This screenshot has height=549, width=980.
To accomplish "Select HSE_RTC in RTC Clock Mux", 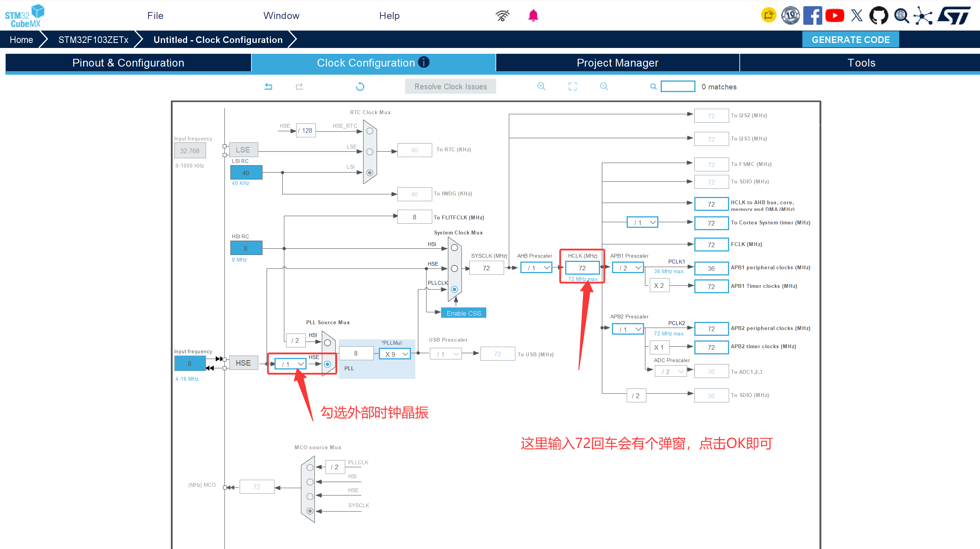I will (370, 131).
